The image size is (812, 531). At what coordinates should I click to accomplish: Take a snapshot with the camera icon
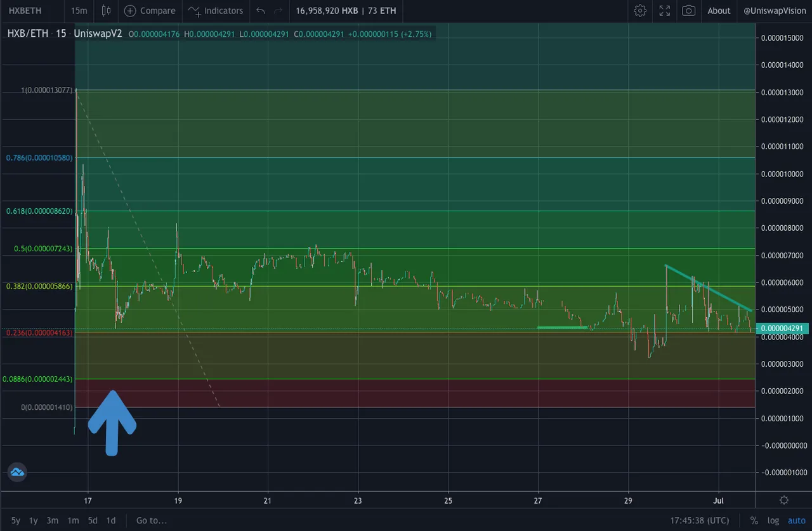688,11
